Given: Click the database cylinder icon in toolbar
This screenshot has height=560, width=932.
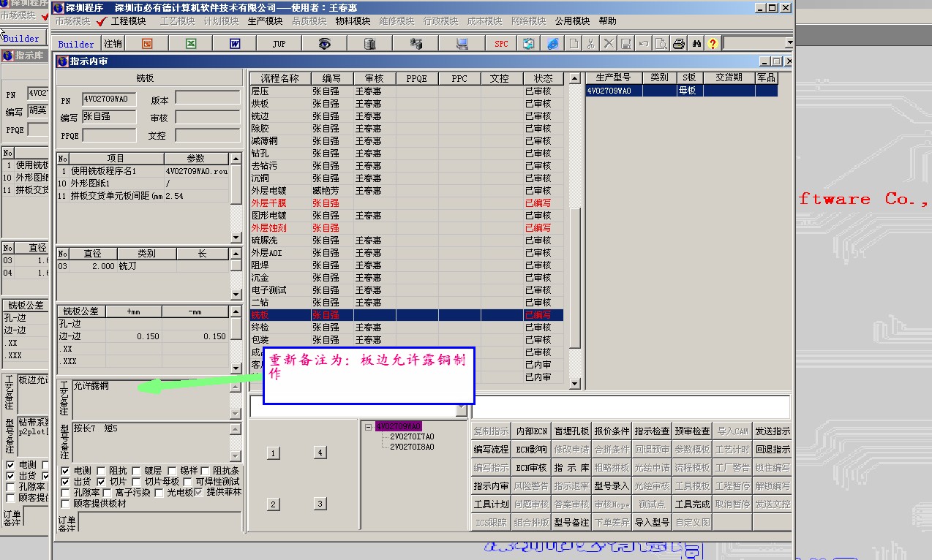Looking at the screenshot, I should (x=369, y=44).
